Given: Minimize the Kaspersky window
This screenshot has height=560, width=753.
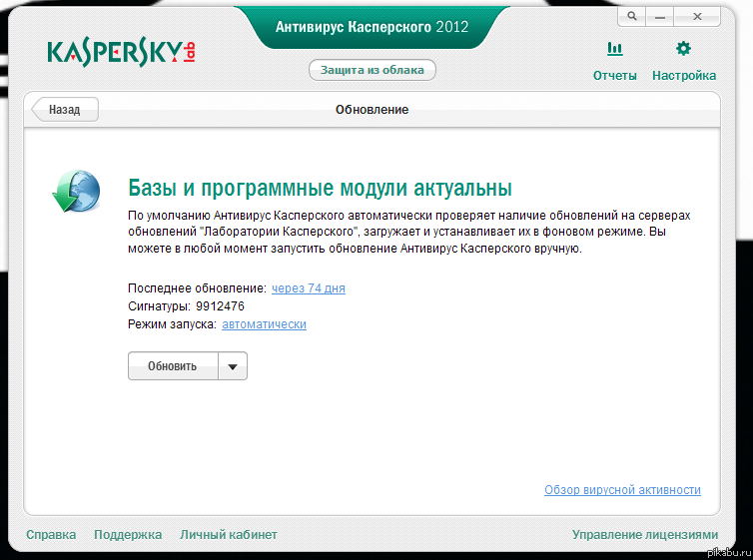Looking at the screenshot, I should (660, 17).
